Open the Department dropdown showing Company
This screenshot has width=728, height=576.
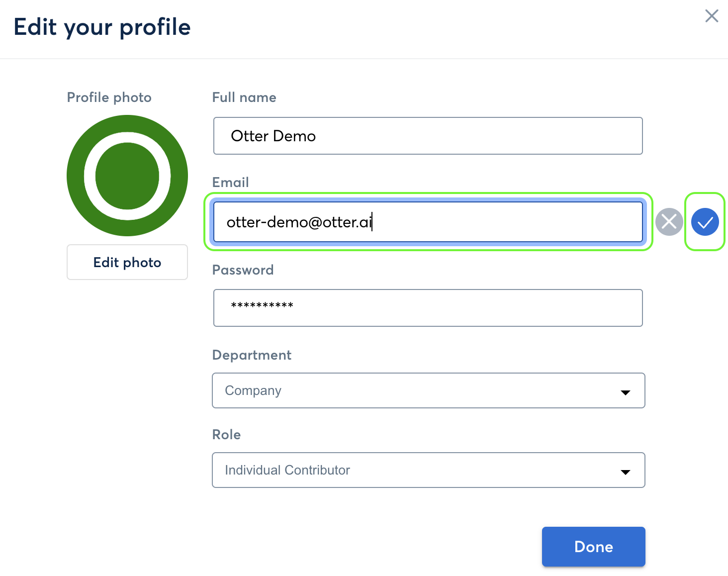[418, 390]
